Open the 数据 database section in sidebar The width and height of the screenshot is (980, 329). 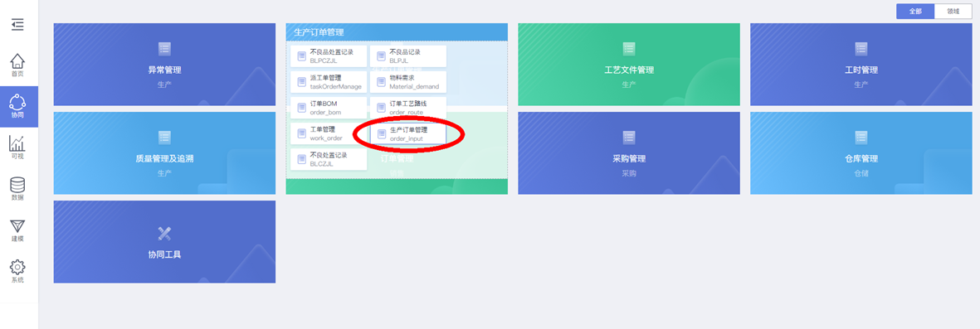17,189
